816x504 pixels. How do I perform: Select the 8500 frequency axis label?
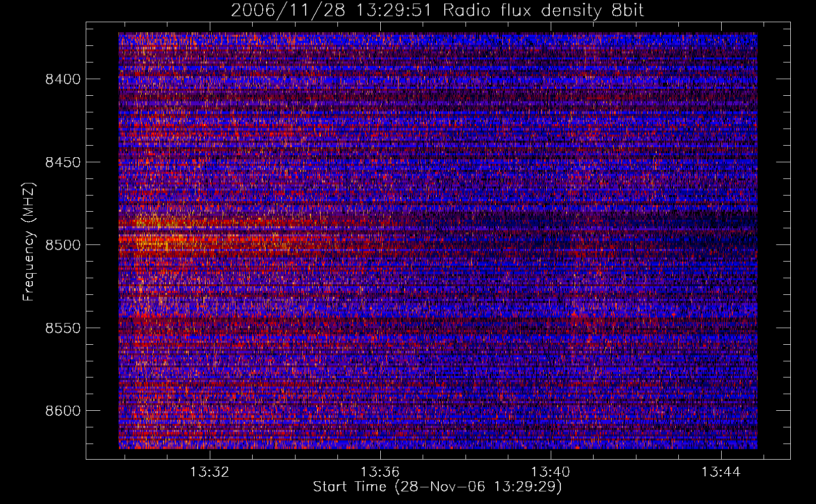(63, 245)
